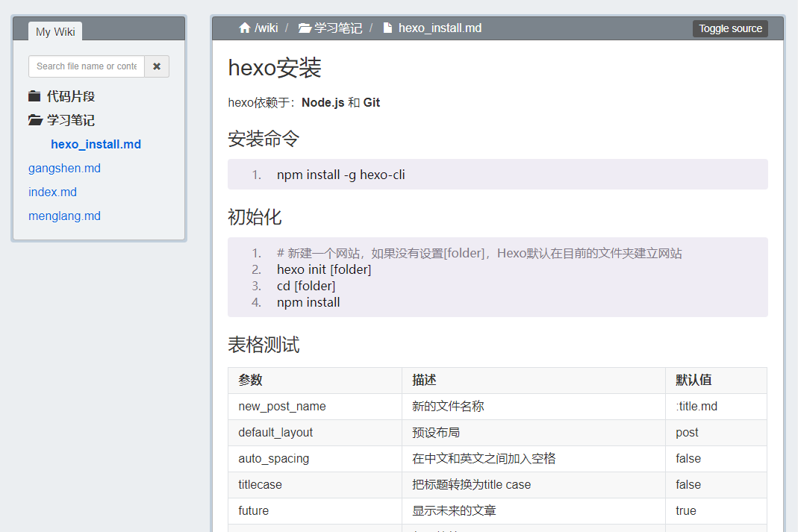Open hexo_install.md in the sidebar
The height and width of the screenshot is (532, 798).
click(x=96, y=145)
